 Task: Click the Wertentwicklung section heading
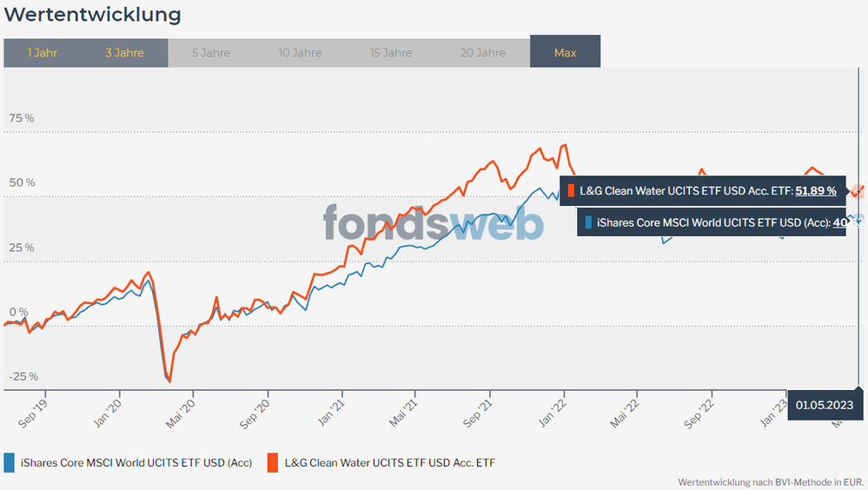pos(93,15)
